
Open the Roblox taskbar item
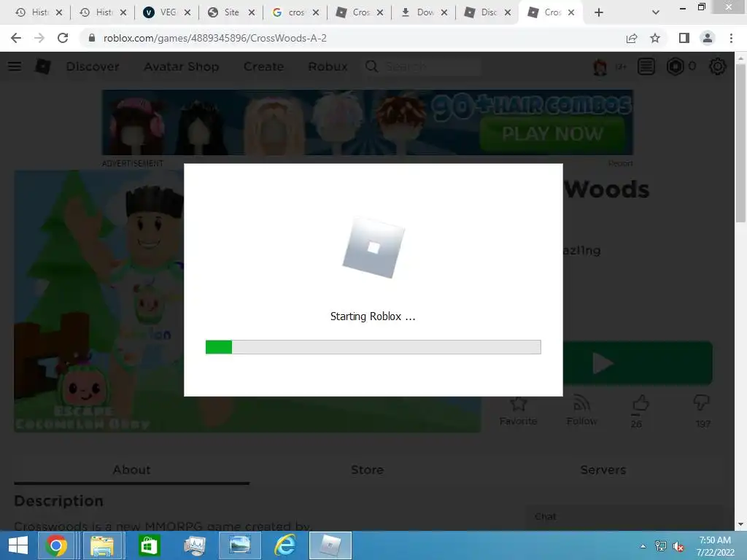pyautogui.click(x=330, y=545)
